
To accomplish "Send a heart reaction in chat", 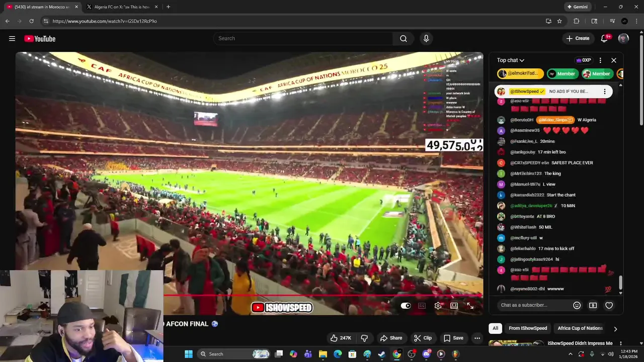I will point(609,305).
